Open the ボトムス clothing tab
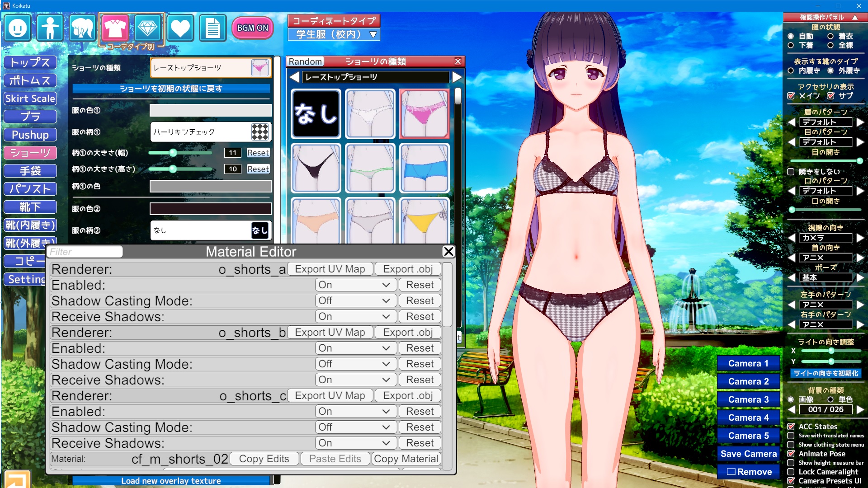The height and width of the screenshot is (488, 868). click(x=30, y=80)
